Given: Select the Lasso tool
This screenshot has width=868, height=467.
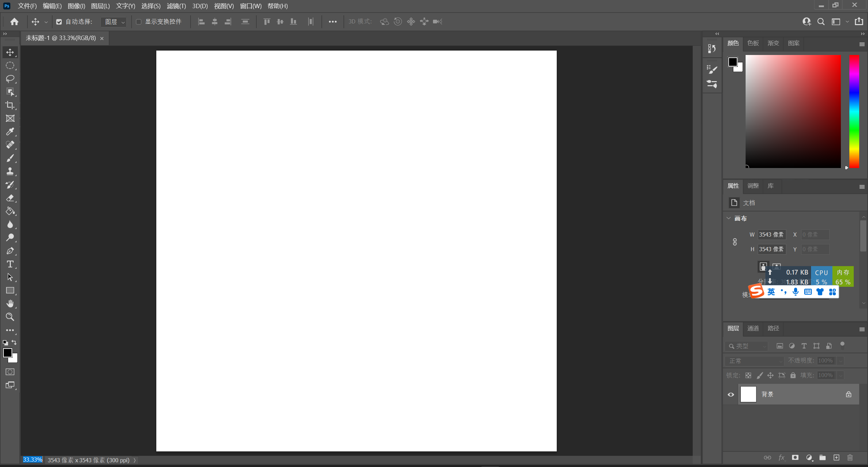Looking at the screenshot, I should point(10,79).
